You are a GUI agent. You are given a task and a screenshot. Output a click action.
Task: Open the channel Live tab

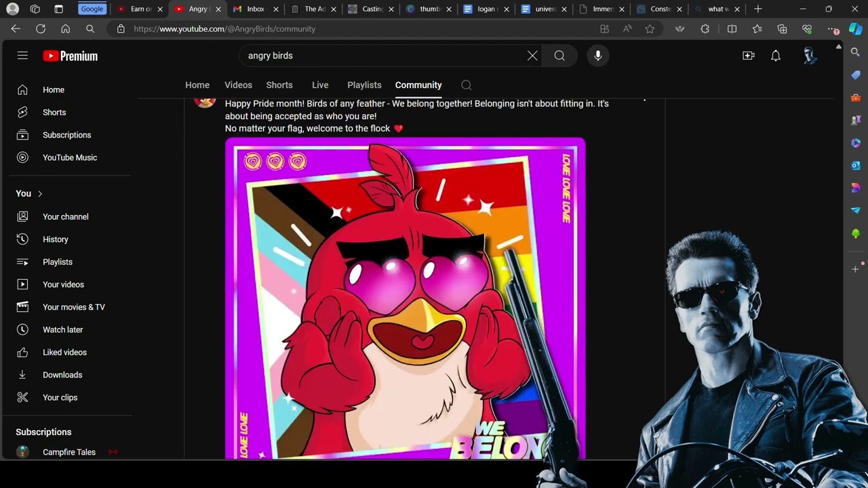point(320,85)
